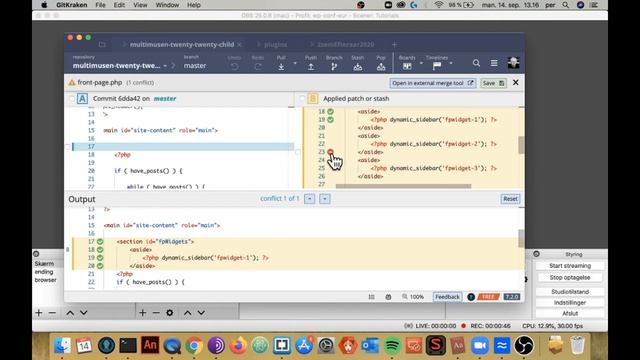Open the File menu

point(100,5)
